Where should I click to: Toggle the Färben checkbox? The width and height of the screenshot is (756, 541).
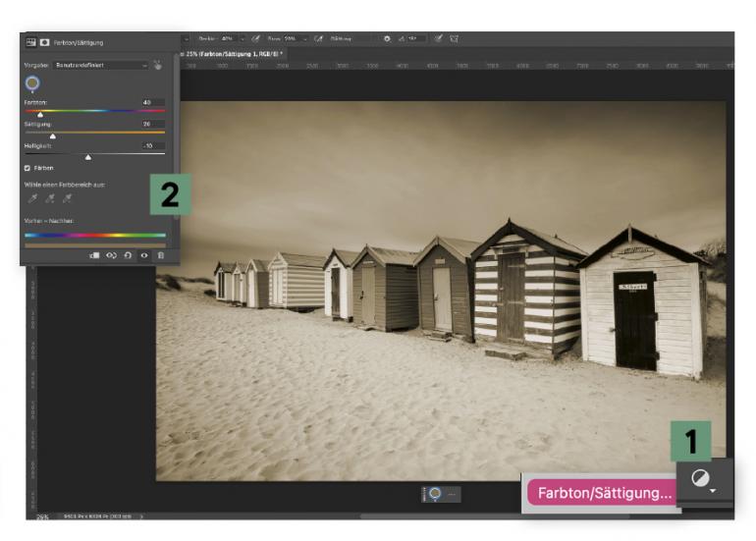[x=27, y=168]
